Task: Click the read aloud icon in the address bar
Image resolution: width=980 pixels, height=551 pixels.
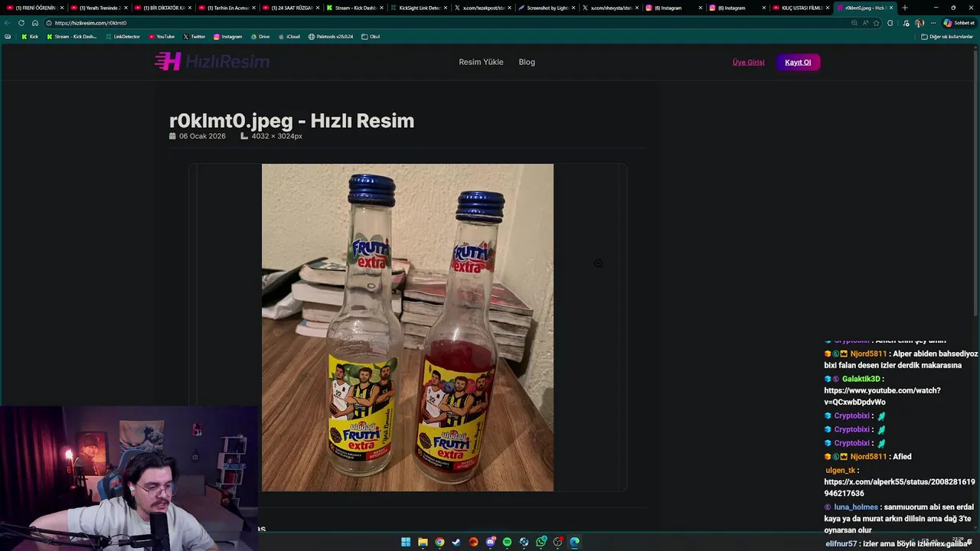Action: point(866,23)
